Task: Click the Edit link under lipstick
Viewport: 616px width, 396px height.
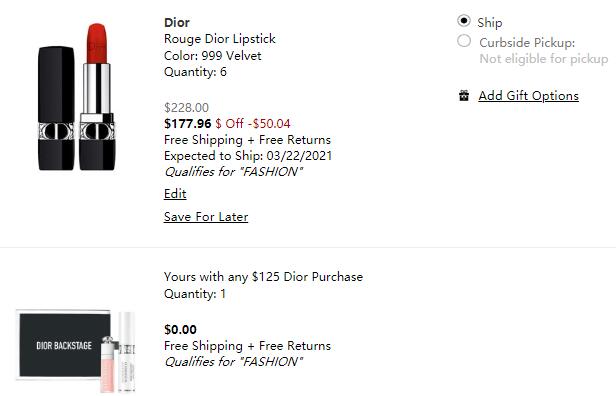Action: click(175, 194)
